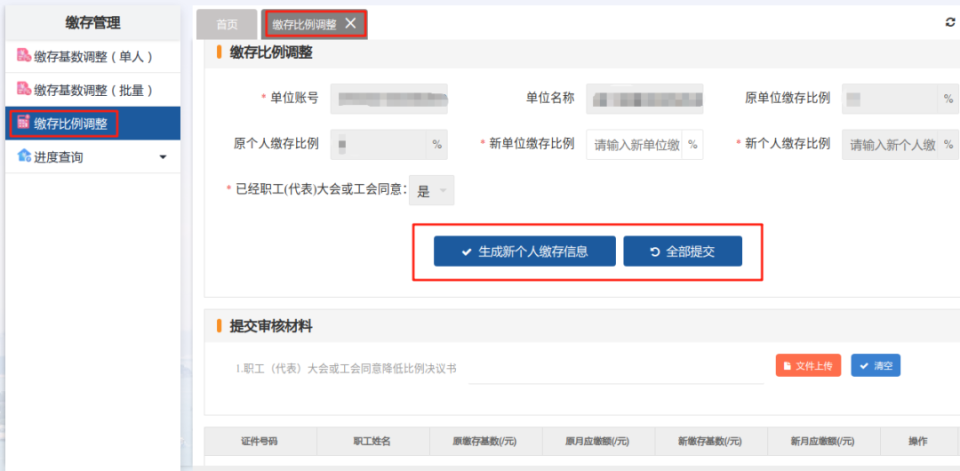The image size is (960, 471).
Task: Close the 缴存比例调整 tab with X
Action: (x=350, y=23)
